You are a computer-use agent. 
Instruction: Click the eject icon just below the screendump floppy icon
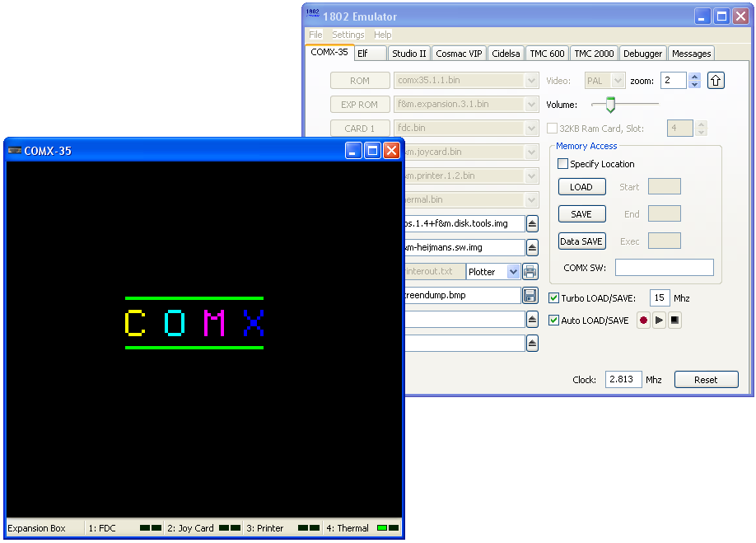click(x=532, y=319)
